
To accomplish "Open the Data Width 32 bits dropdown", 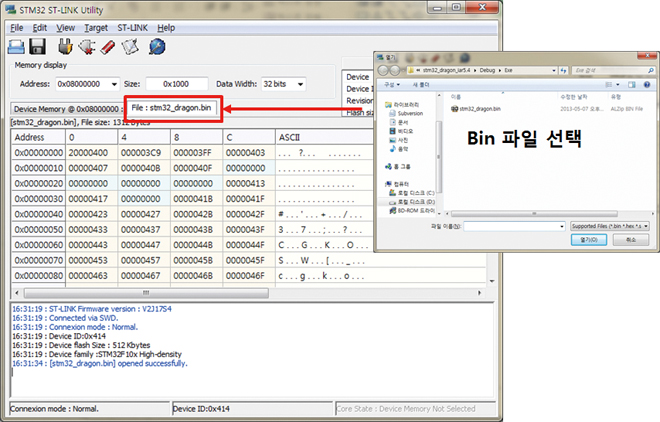I will click(x=301, y=84).
